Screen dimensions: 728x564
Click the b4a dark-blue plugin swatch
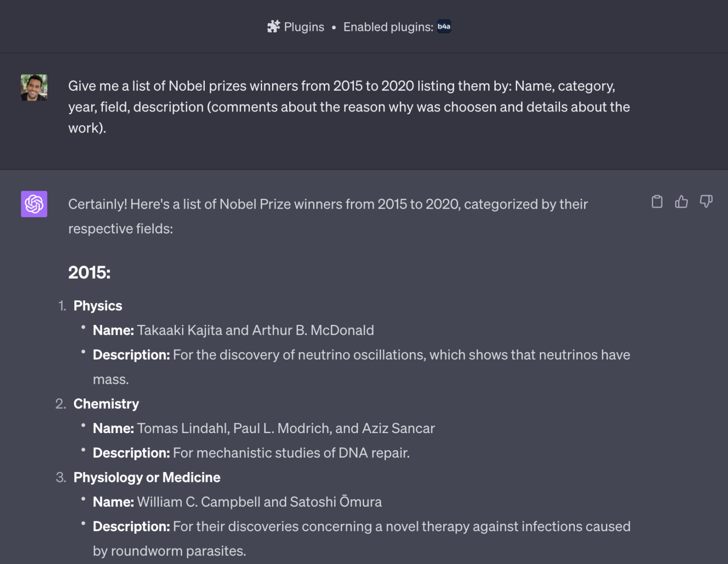tap(444, 27)
